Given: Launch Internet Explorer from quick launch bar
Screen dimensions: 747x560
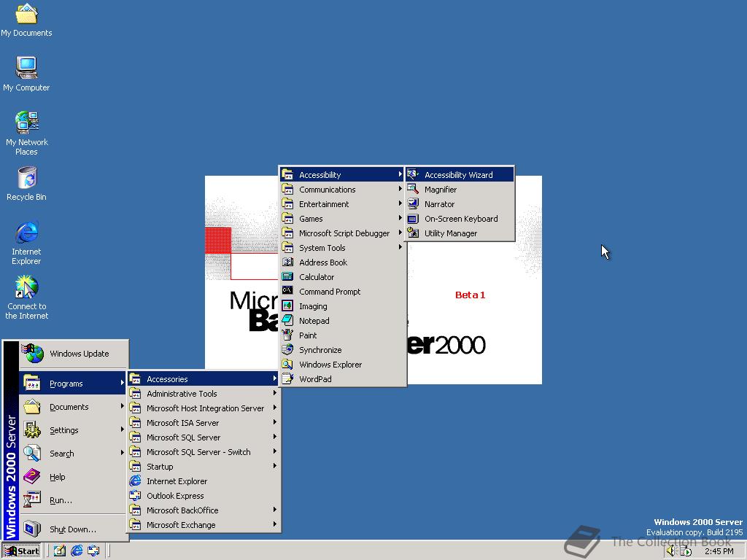Looking at the screenshot, I should [x=77, y=551].
